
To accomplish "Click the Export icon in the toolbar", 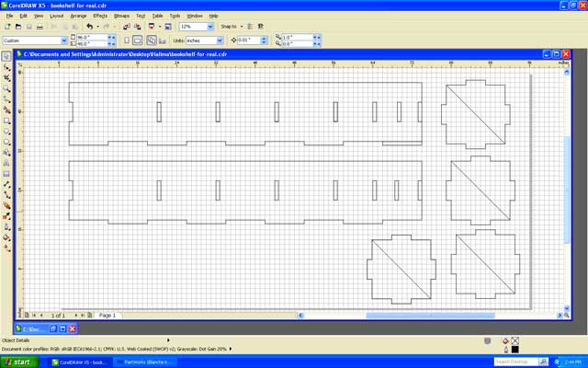I will coord(137,27).
